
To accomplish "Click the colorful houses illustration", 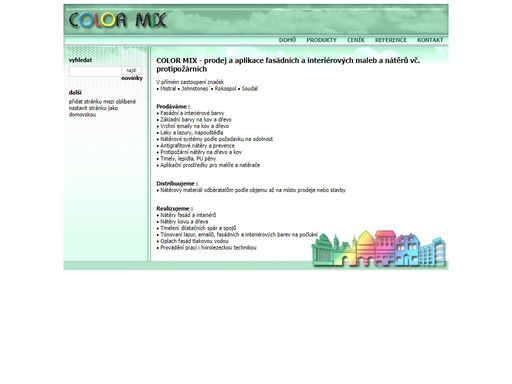I will click(378, 248).
